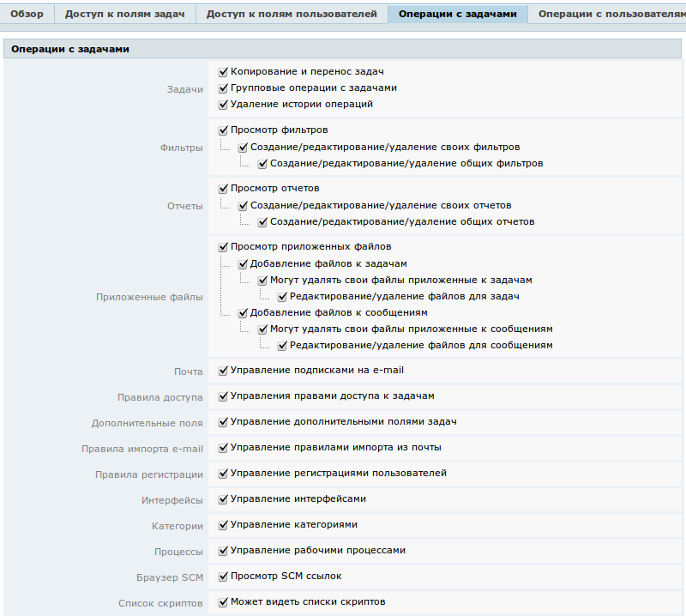The image size is (686, 616).
Task: Toggle checkbox for удаление своих отчетов
Action: [x=243, y=206]
